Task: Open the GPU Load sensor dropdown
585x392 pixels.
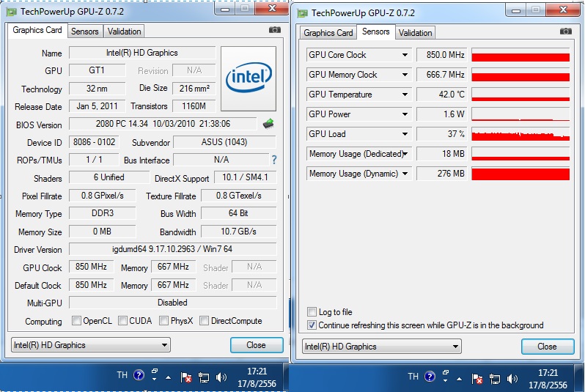Action: point(405,134)
